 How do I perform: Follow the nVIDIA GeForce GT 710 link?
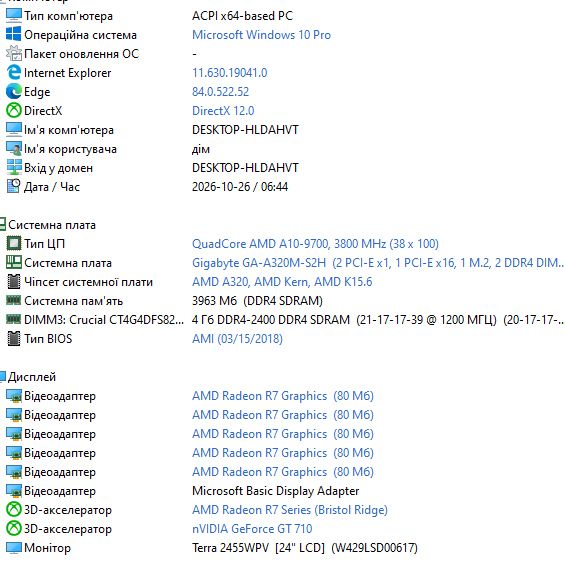(x=252, y=529)
